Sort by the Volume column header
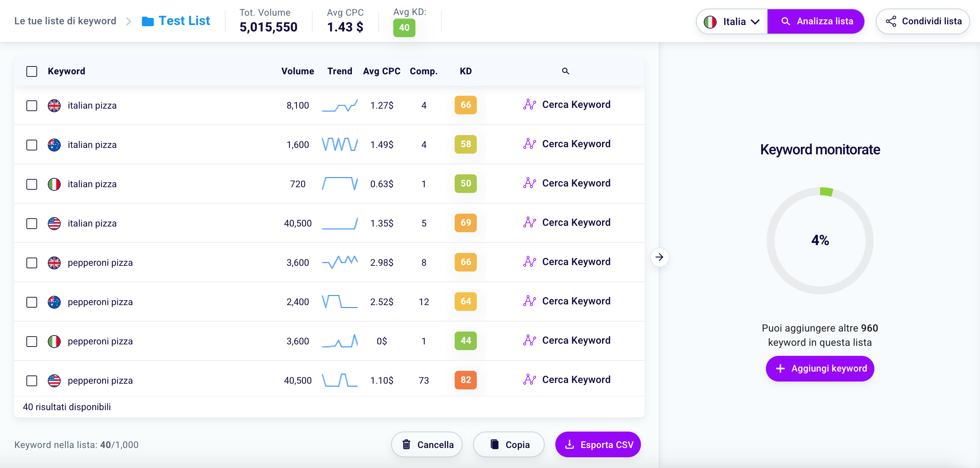The width and height of the screenshot is (980, 468). 298,71
